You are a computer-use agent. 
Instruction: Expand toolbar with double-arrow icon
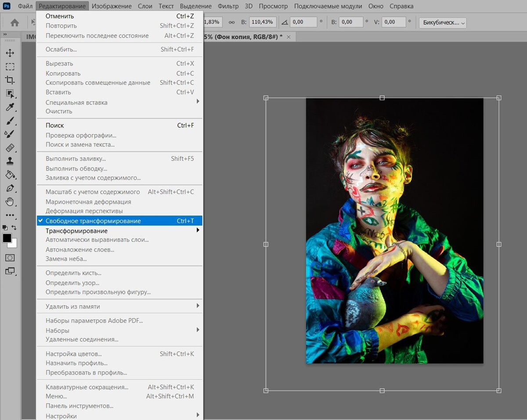tap(4, 34)
